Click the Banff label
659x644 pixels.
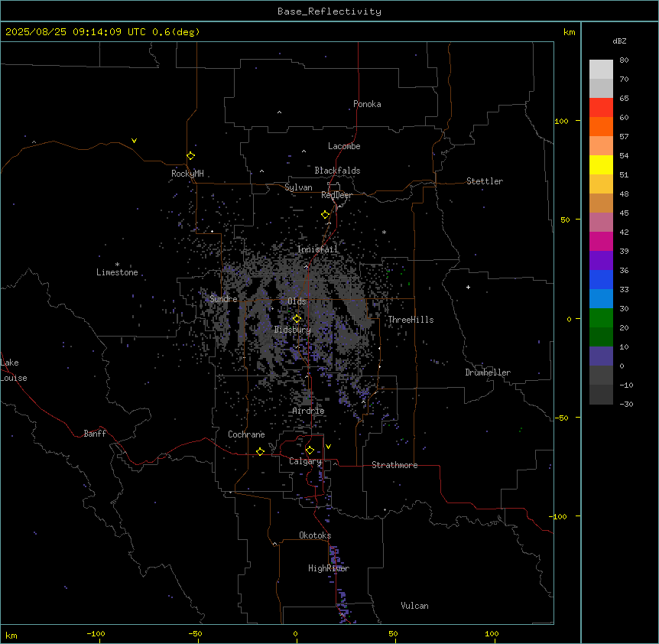point(95,434)
